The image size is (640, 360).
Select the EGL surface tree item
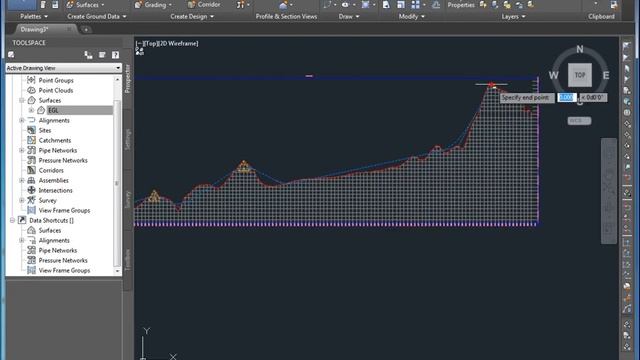click(80, 110)
